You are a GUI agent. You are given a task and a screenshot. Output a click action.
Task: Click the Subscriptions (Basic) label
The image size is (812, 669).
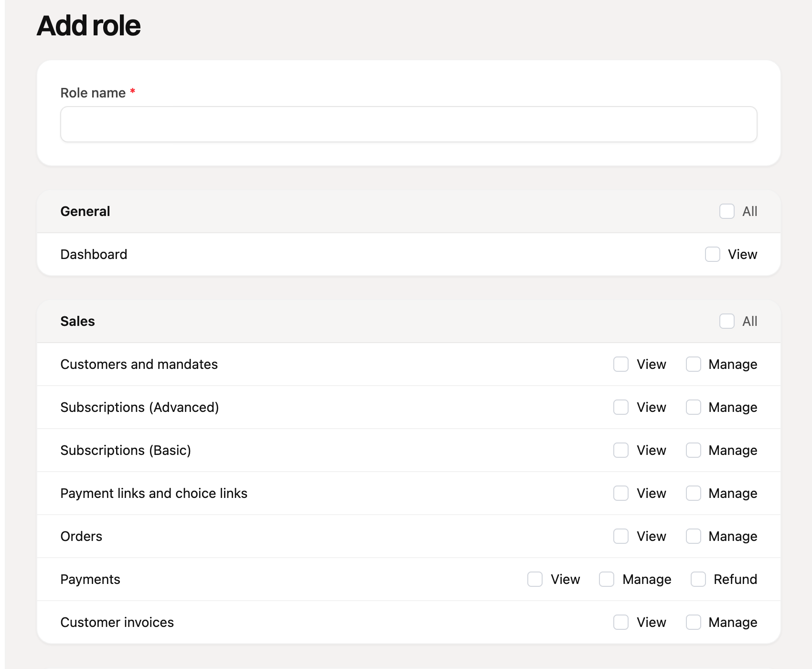point(126,450)
